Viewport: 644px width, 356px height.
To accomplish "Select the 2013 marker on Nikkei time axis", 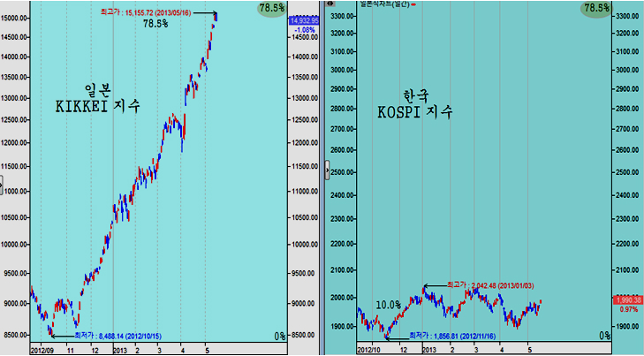I will 120,351.
